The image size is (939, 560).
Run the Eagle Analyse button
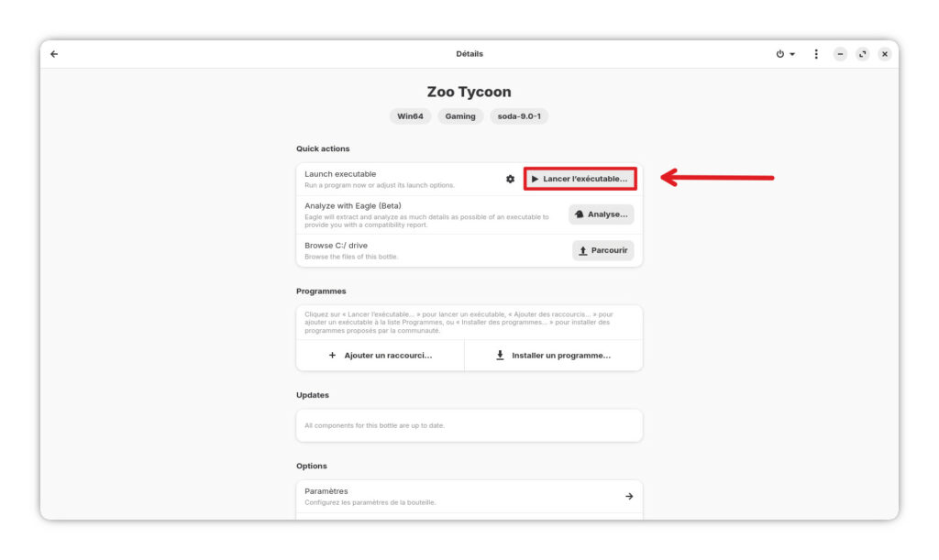coord(602,214)
